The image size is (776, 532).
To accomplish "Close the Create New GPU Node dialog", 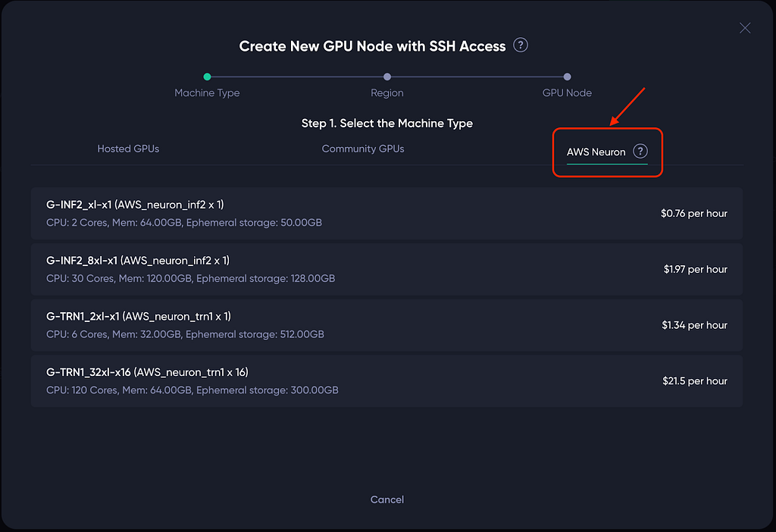I will (x=745, y=28).
